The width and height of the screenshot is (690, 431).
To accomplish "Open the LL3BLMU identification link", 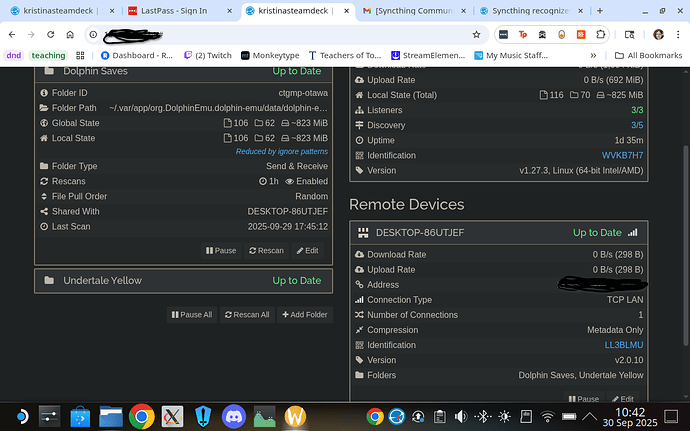I will coord(624,345).
